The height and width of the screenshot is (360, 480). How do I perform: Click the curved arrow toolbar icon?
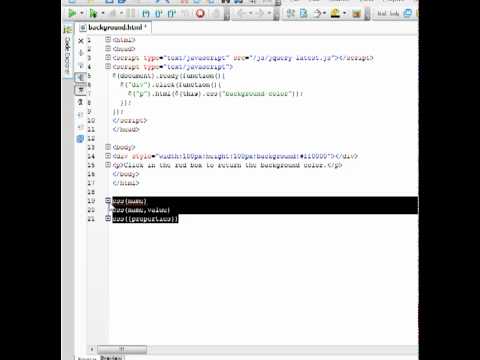[x=317, y=13]
